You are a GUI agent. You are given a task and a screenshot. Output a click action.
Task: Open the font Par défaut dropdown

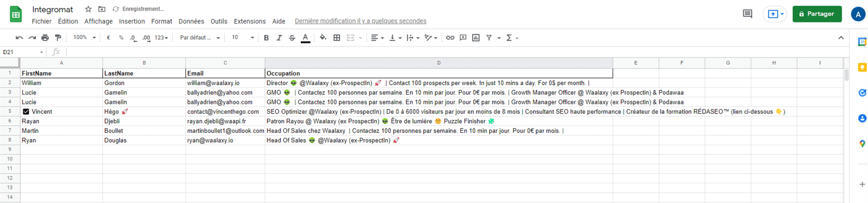coord(200,38)
